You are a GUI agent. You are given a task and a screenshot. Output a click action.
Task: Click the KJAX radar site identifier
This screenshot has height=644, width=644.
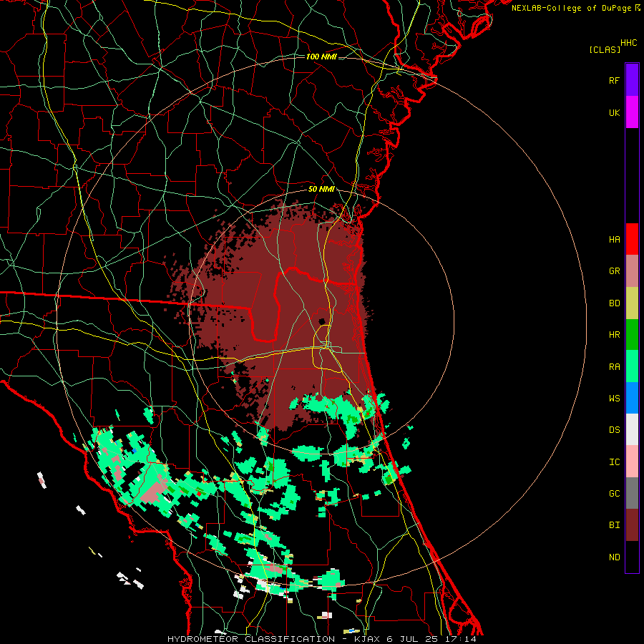pos(367,639)
